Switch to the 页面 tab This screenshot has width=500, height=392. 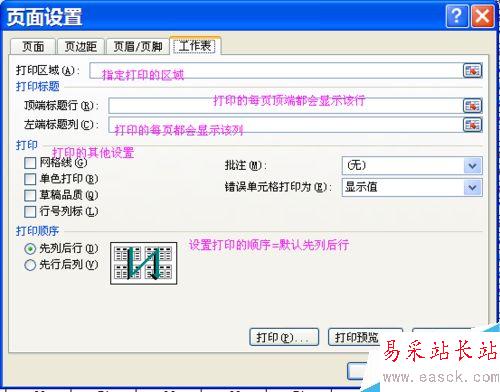33,47
